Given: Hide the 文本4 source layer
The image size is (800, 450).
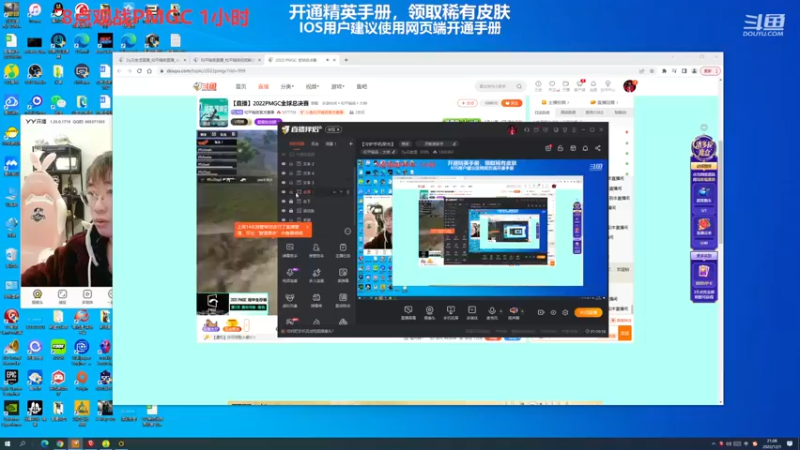Looking at the screenshot, I should (x=284, y=173).
